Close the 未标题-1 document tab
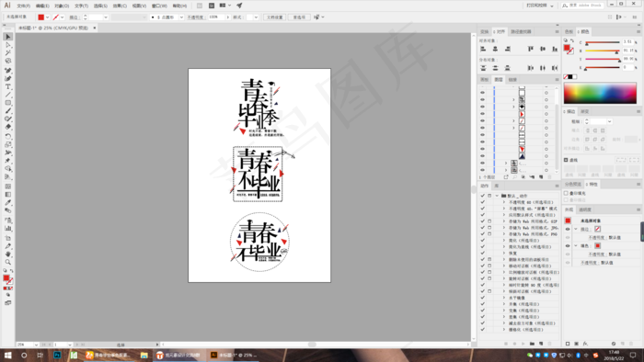Image resolution: width=644 pixels, height=362 pixels. [95, 28]
